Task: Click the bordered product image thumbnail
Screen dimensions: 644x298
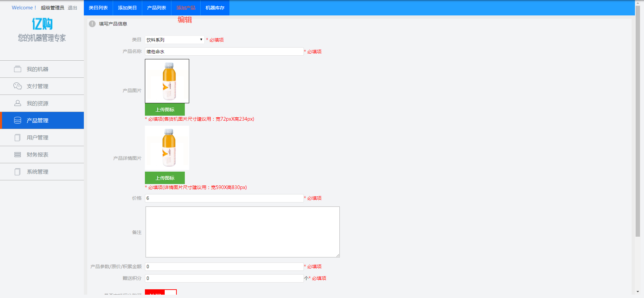Action: pyautogui.click(x=167, y=81)
